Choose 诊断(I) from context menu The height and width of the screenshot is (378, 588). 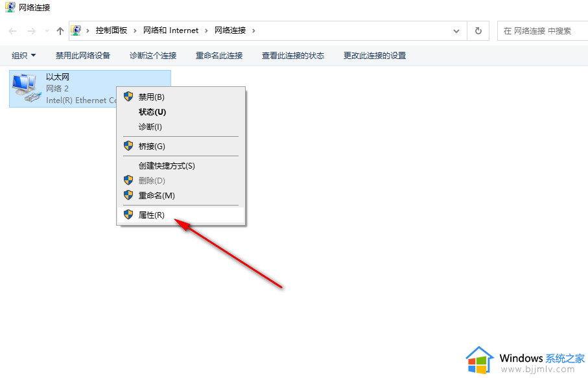point(181,126)
